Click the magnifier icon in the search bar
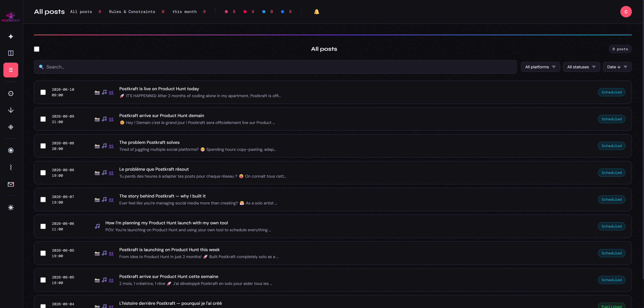 pos(41,67)
